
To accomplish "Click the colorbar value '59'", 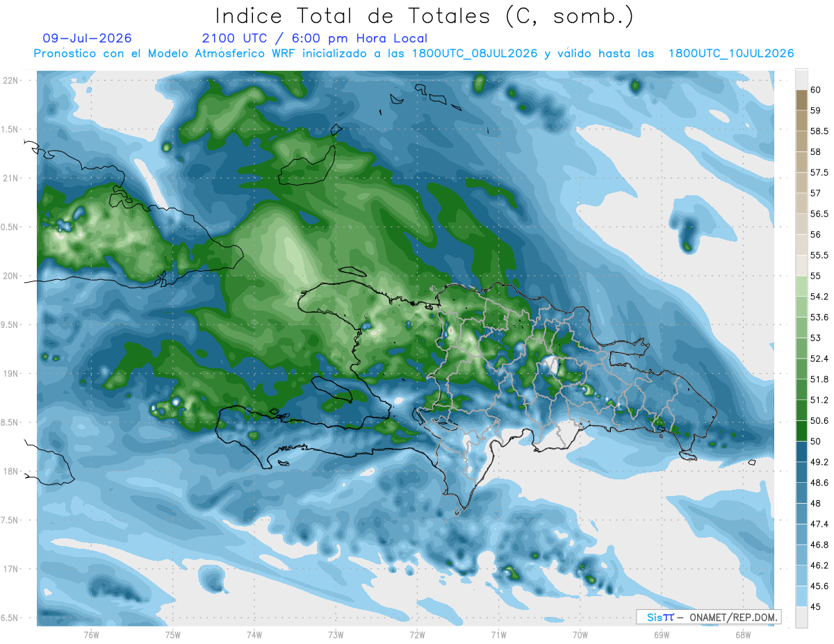I will tap(816, 110).
